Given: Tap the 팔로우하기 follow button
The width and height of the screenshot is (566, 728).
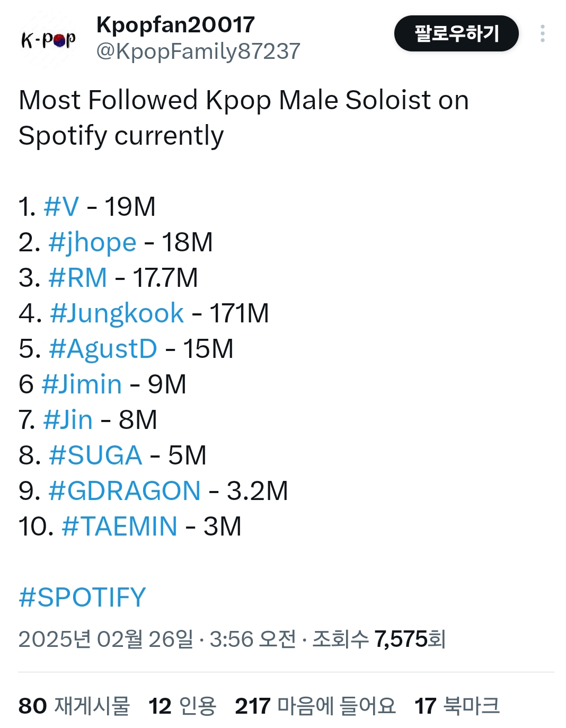Looking at the screenshot, I should click(456, 33).
